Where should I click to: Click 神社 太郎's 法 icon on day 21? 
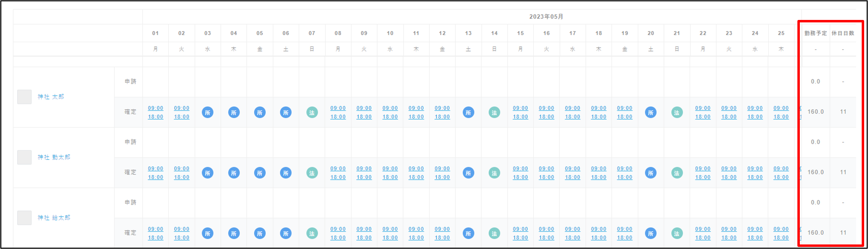click(x=677, y=113)
